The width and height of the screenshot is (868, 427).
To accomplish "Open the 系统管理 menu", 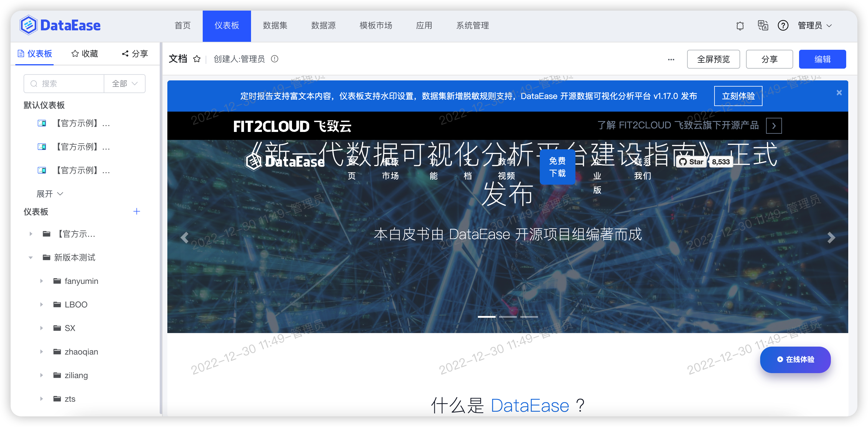I will (x=472, y=26).
